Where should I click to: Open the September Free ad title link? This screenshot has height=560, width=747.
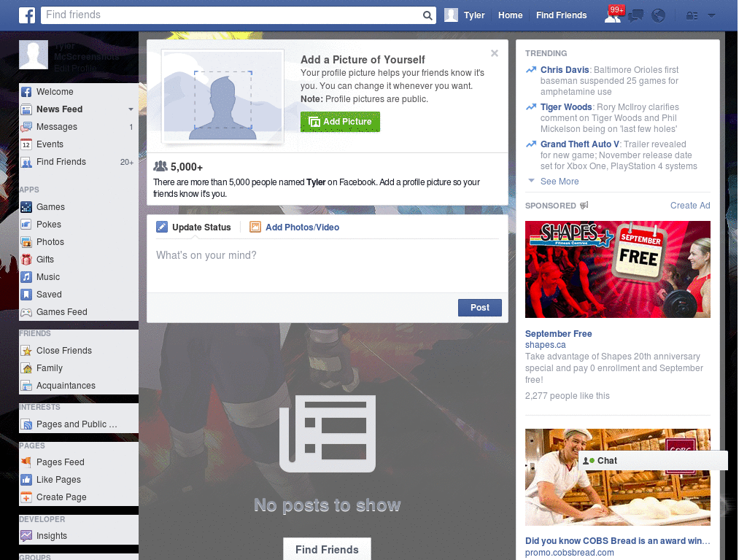point(558,334)
